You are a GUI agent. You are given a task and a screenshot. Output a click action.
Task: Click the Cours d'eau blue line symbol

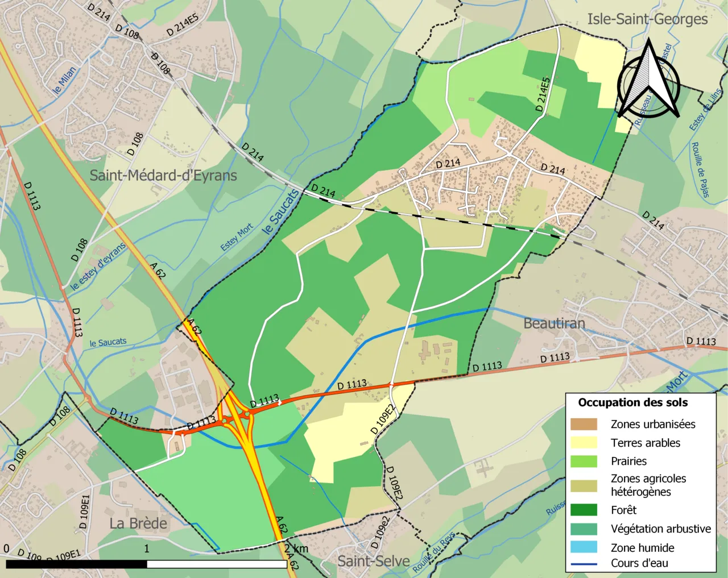[x=584, y=564]
